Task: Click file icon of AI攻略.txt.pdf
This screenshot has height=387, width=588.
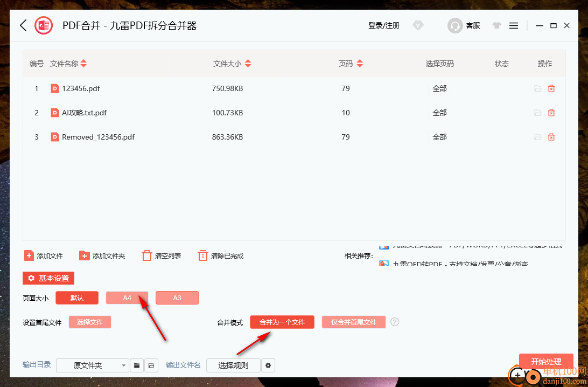Action: pyautogui.click(x=55, y=113)
